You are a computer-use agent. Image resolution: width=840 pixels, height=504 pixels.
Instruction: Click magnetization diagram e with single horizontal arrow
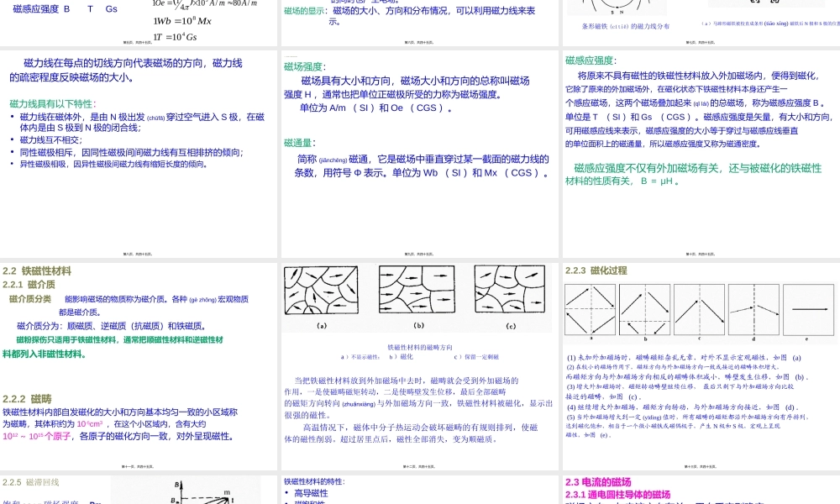tap(808, 310)
